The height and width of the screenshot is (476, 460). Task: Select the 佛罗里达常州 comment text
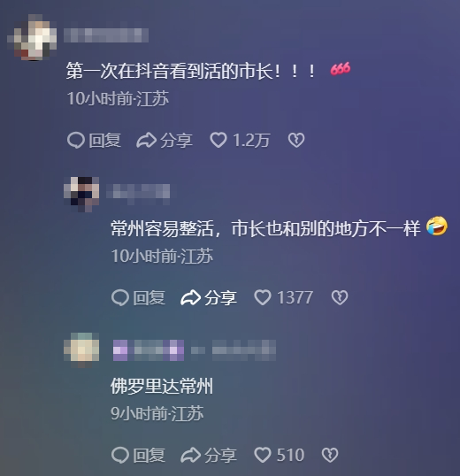tap(162, 386)
